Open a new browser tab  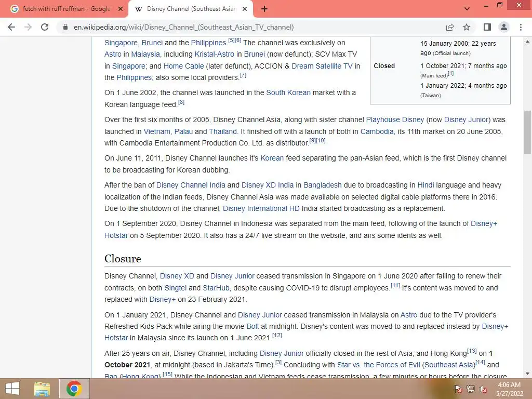(264, 9)
